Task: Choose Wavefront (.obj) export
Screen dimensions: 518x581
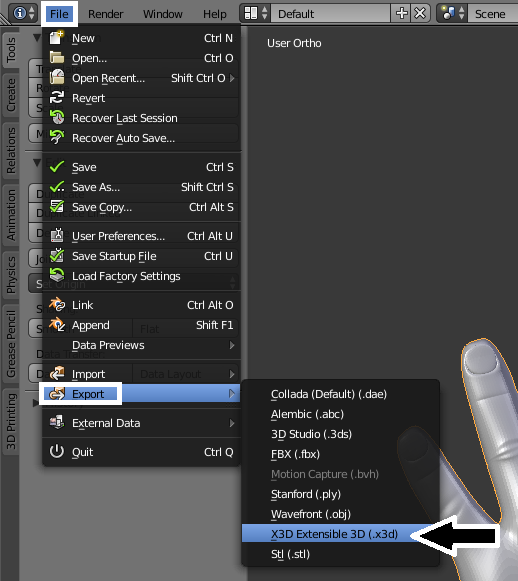Action: [x=340, y=514]
